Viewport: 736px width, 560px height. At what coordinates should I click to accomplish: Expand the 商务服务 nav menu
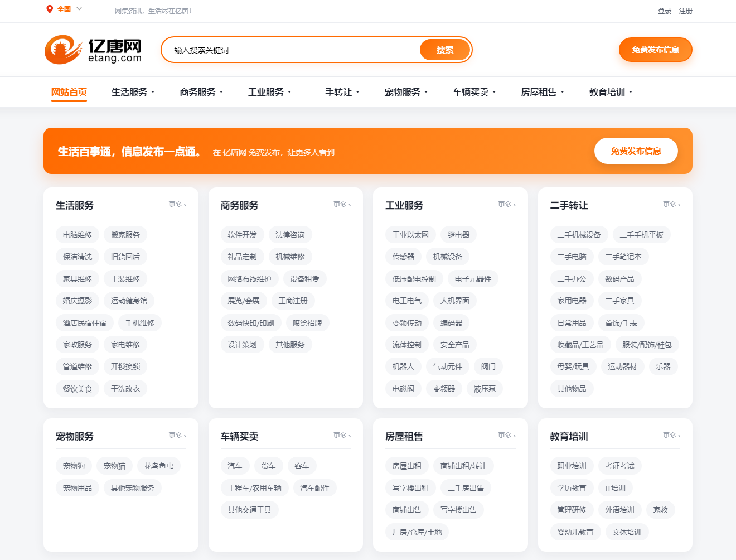201,93
